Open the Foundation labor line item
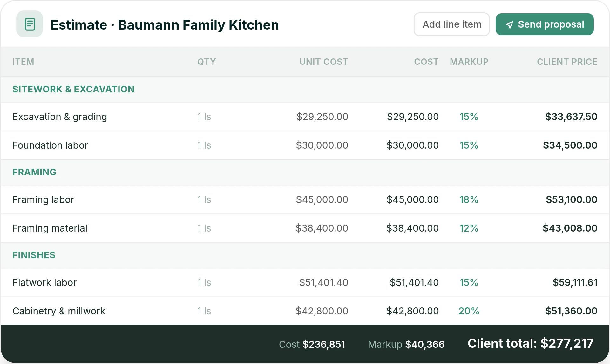 tap(305, 145)
